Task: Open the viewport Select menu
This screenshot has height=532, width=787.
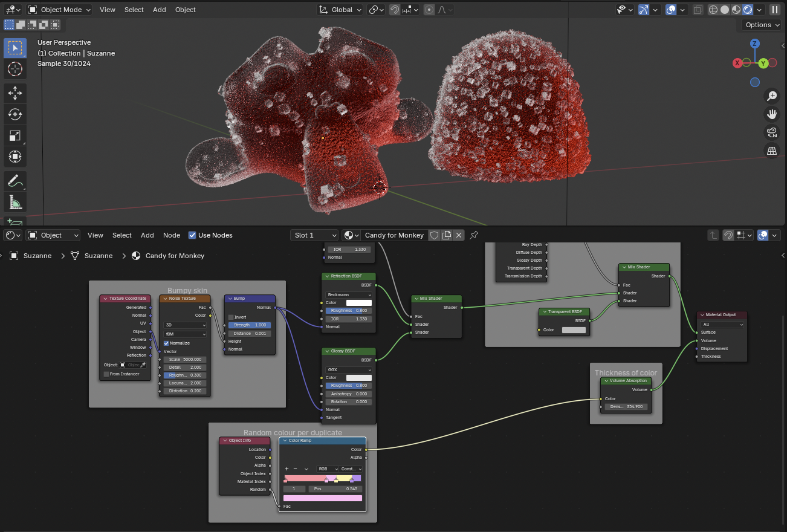Action: (x=134, y=10)
